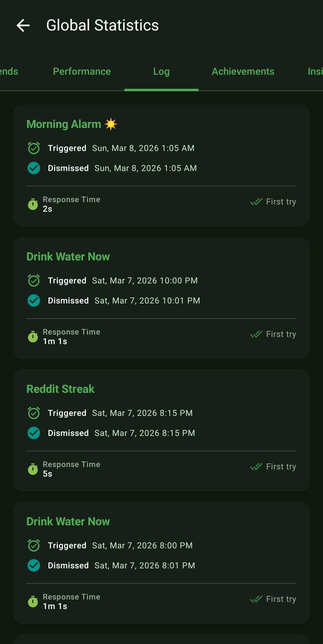The image size is (323, 644).
Task: Tap the Reddit Streak entry title
Action: pyautogui.click(x=60, y=389)
